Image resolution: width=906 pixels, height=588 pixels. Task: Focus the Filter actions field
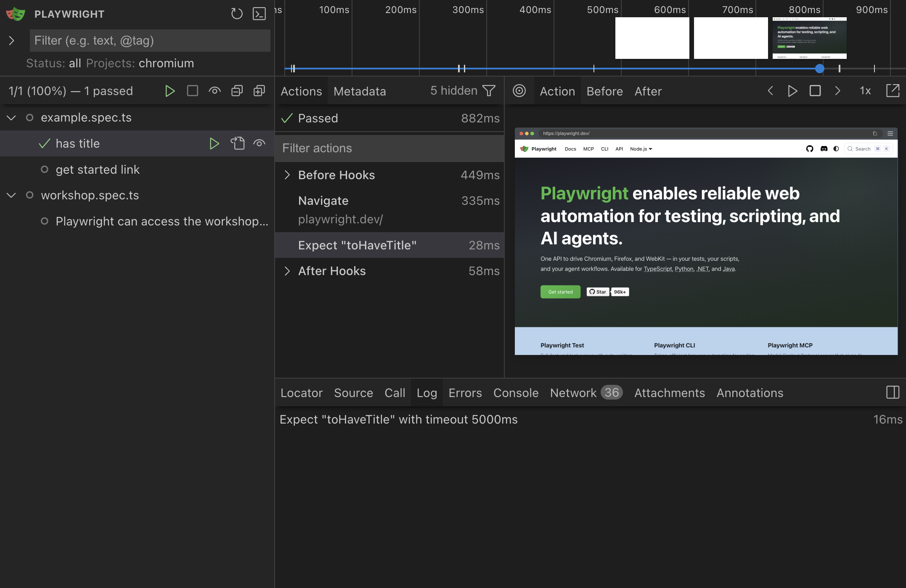[x=389, y=148]
